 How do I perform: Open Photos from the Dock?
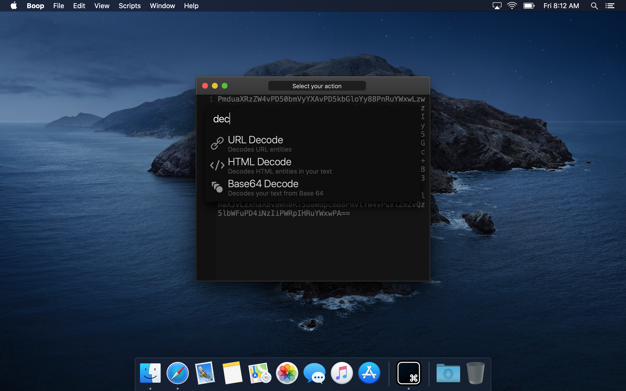(x=287, y=373)
